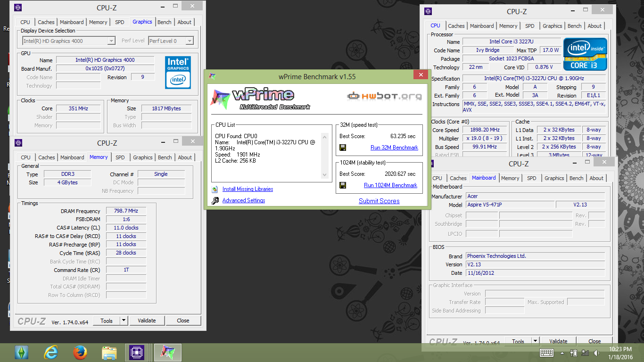The width and height of the screenshot is (644, 362).
Task: Click the wPrime CPU List scrollbar
Action: (324, 156)
